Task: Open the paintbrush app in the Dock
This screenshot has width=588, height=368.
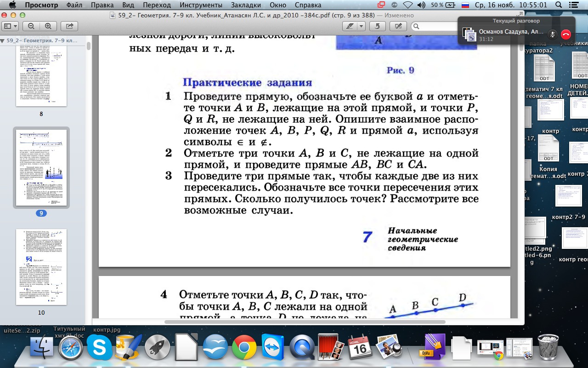Action: (x=128, y=347)
